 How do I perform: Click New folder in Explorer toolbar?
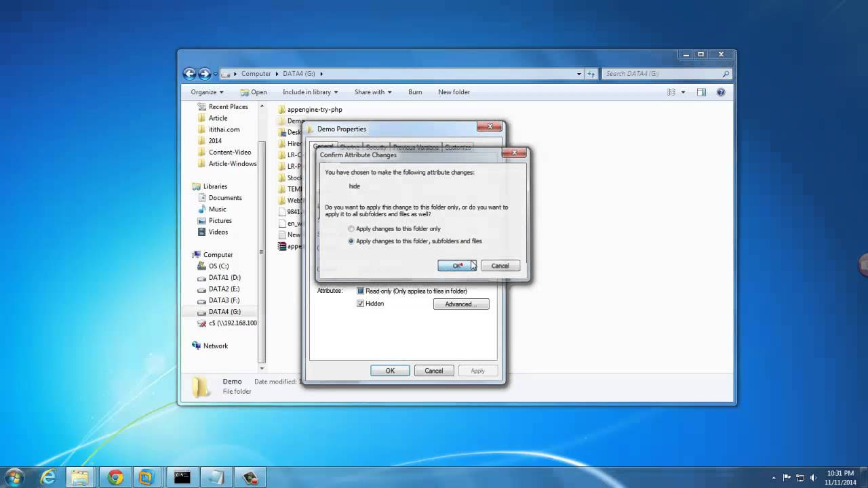point(454,92)
